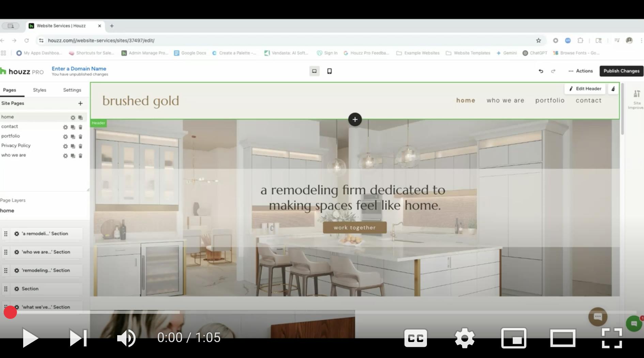The height and width of the screenshot is (358, 644).
Task: Mute the video volume
Action: pyautogui.click(x=126, y=338)
